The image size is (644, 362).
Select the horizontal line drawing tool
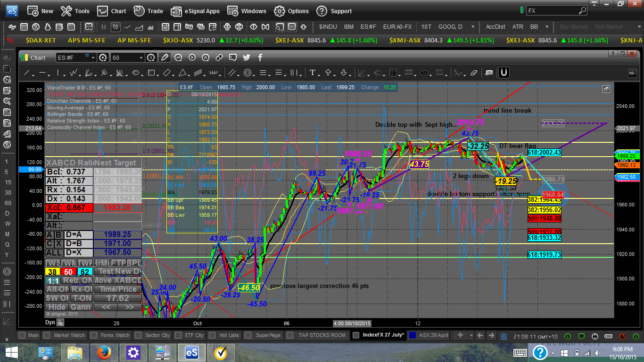click(42, 73)
